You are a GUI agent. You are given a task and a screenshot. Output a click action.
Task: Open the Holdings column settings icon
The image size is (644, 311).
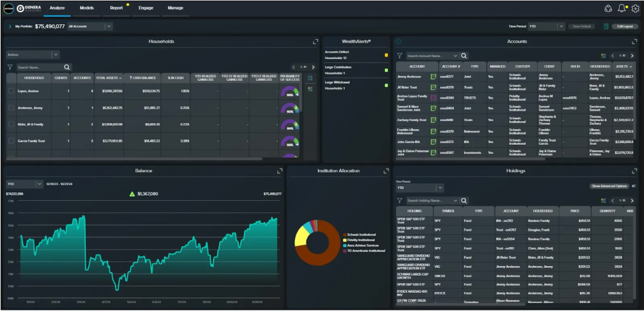tap(603, 200)
